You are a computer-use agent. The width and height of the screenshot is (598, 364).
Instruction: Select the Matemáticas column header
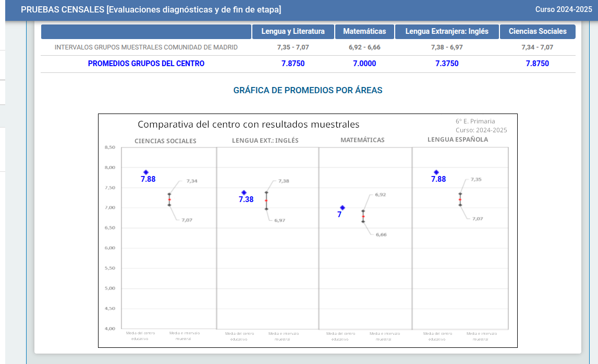point(364,31)
